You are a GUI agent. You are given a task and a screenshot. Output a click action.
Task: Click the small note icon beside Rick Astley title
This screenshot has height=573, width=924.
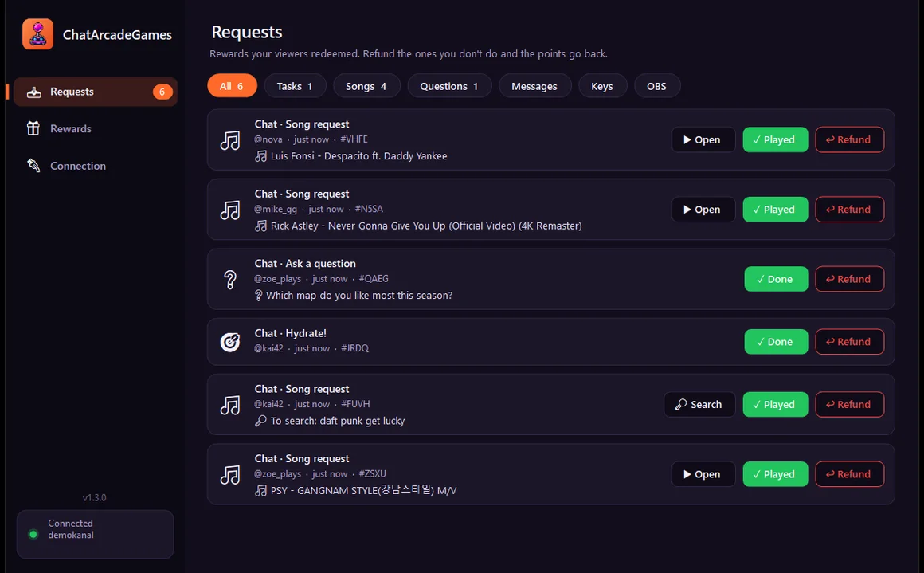pos(260,226)
